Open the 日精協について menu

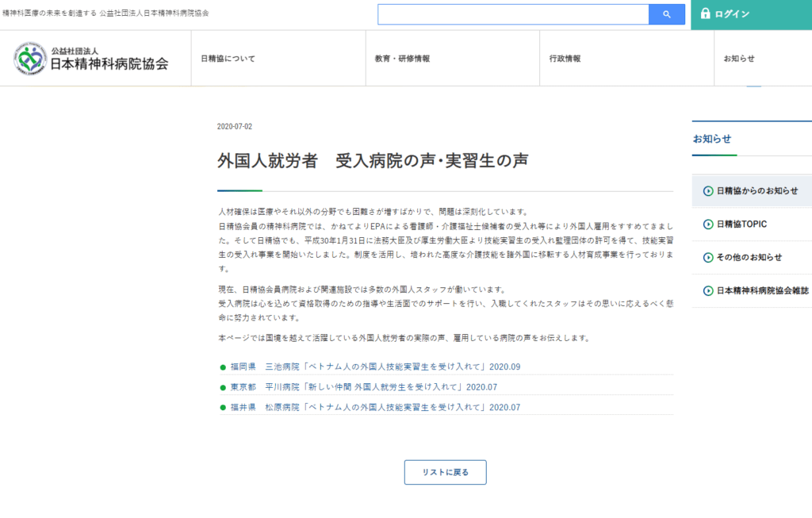click(x=228, y=59)
